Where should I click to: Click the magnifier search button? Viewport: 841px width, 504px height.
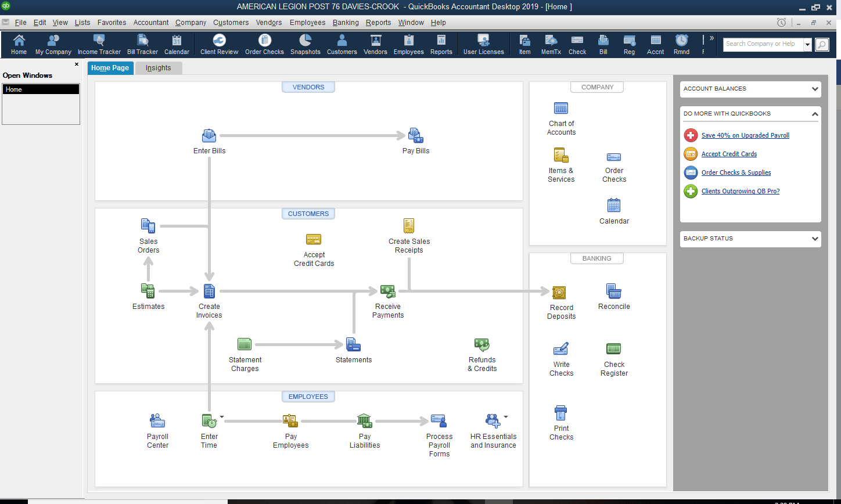pos(821,45)
